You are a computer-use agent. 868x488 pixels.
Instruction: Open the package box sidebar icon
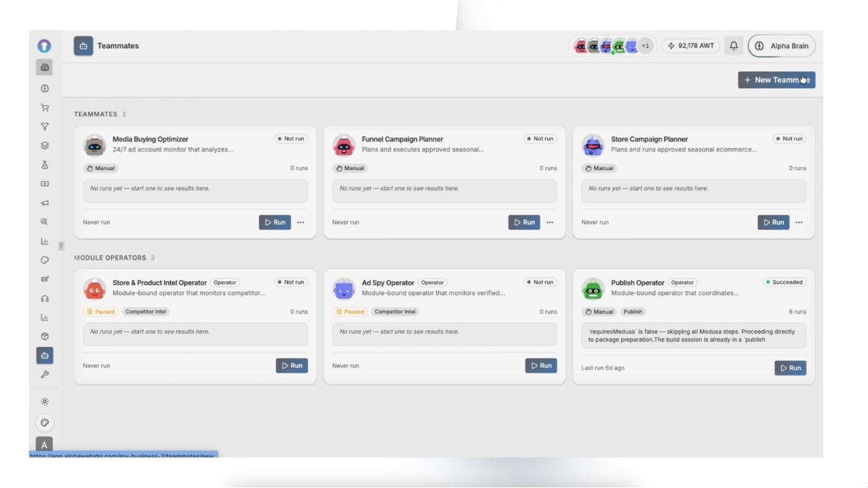pyautogui.click(x=45, y=336)
